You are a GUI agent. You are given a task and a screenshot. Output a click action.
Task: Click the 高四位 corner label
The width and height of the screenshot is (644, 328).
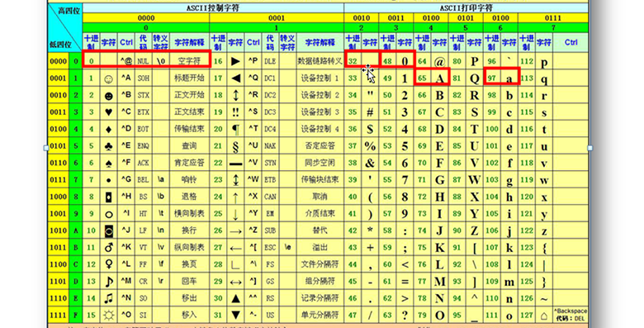point(69,11)
